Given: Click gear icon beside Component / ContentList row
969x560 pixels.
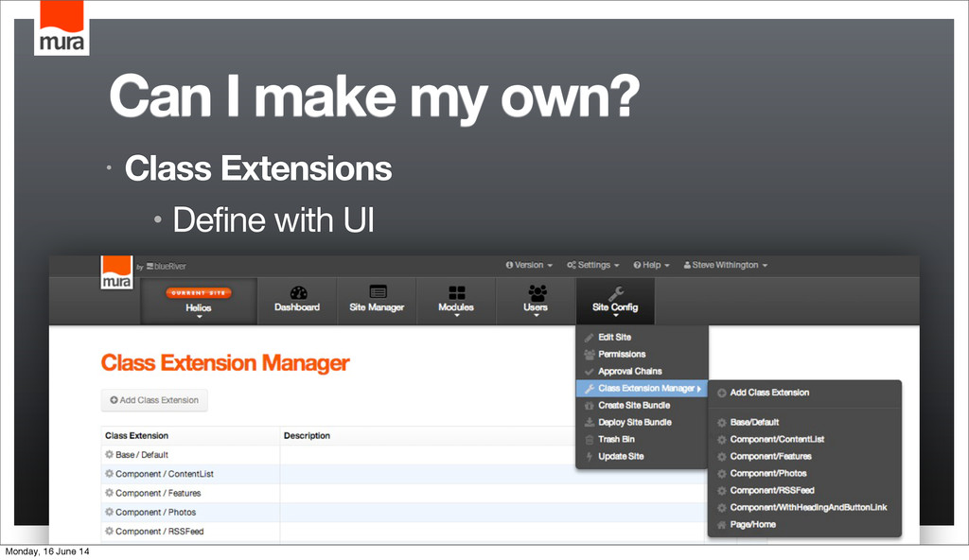Looking at the screenshot, I should [110, 474].
